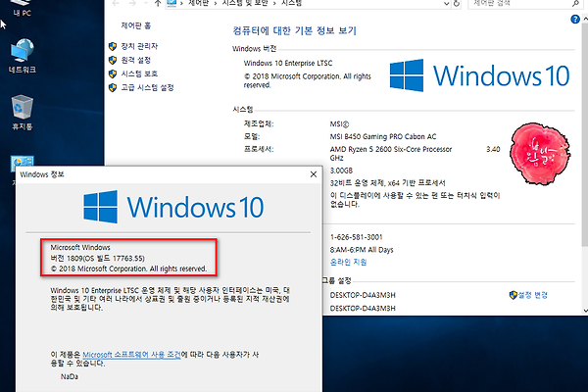This screenshot has height=392, width=588.
Task: Click the first DESKTOP-D4A3M3H computer name
Action: click(363, 295)
